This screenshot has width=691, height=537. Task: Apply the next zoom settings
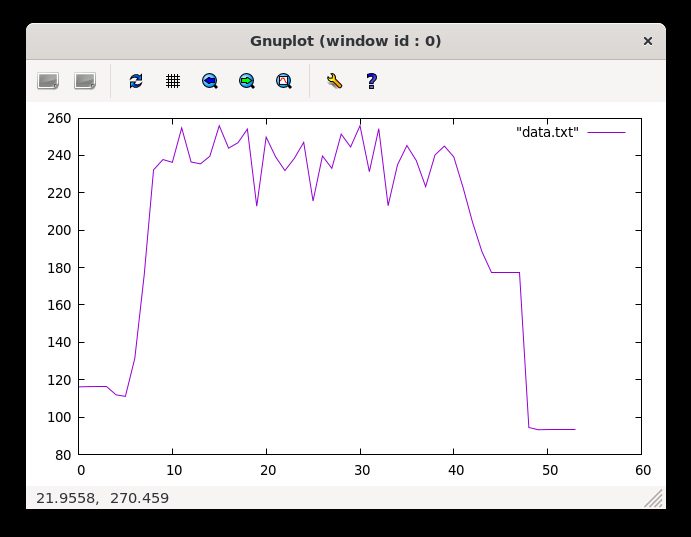[247, 81]
